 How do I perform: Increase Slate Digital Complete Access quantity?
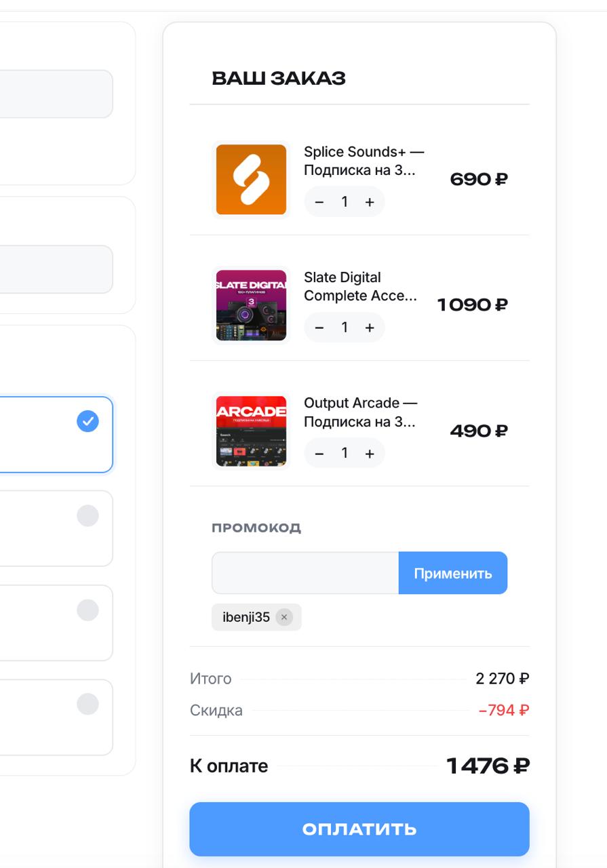370,328
